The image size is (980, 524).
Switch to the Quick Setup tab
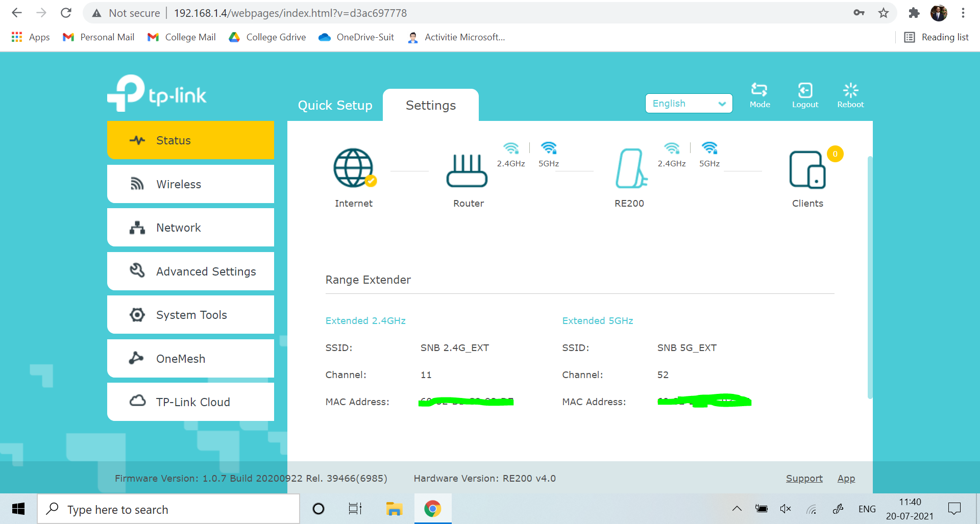pos(335,105)
